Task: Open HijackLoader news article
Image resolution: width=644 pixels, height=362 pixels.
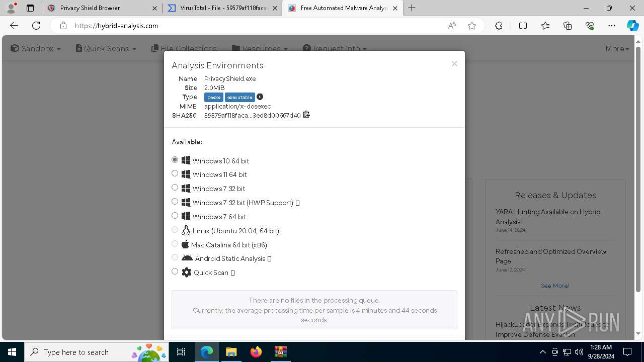Action: click(x=552, y=329)
